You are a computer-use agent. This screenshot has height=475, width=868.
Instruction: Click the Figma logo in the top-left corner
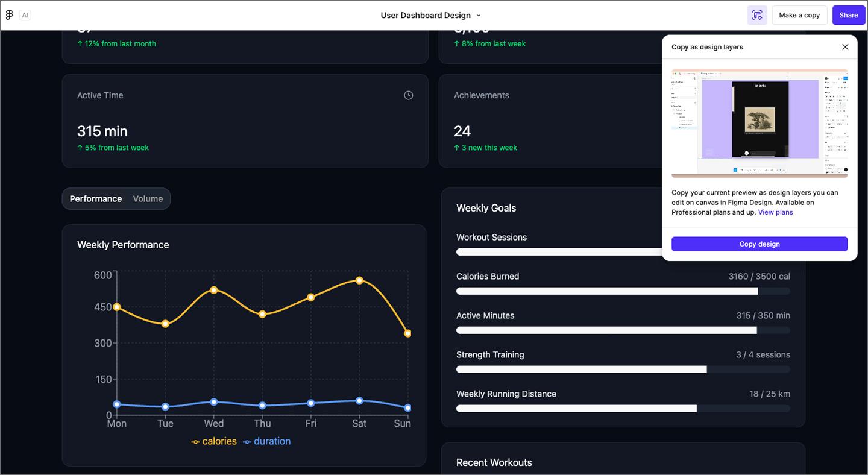click(9, 14)
